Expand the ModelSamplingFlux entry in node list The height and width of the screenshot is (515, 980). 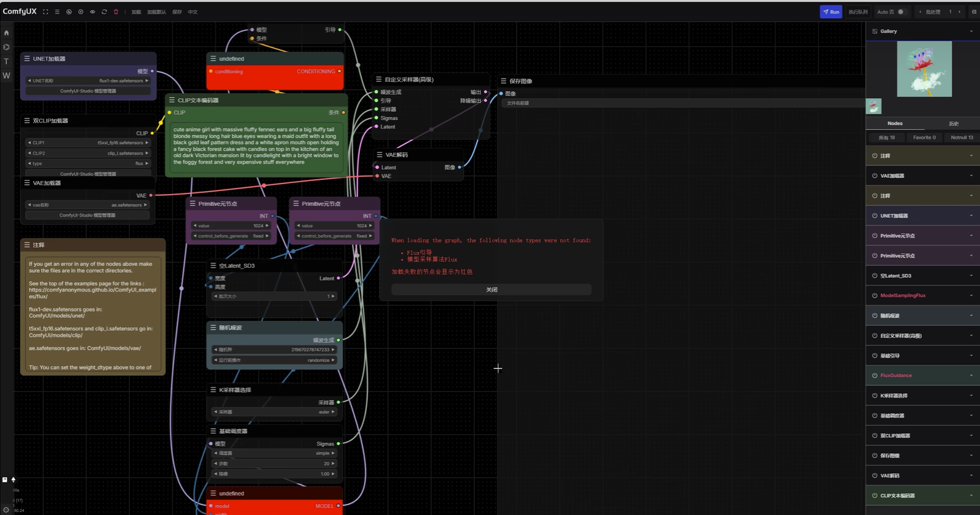tap(971, 296)
